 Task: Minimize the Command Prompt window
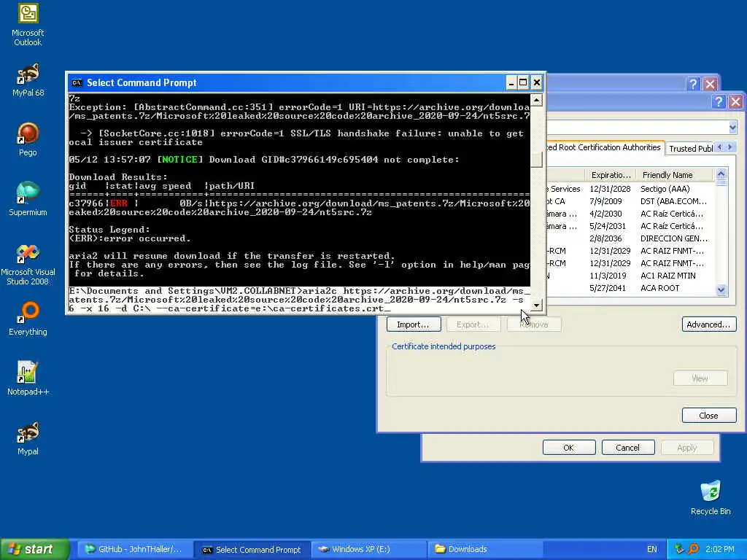tap(511, 83)
